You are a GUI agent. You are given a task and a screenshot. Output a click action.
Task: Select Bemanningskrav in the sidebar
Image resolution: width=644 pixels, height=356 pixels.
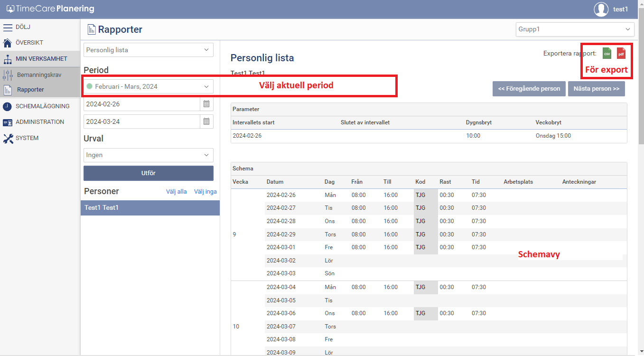point(39,75)
